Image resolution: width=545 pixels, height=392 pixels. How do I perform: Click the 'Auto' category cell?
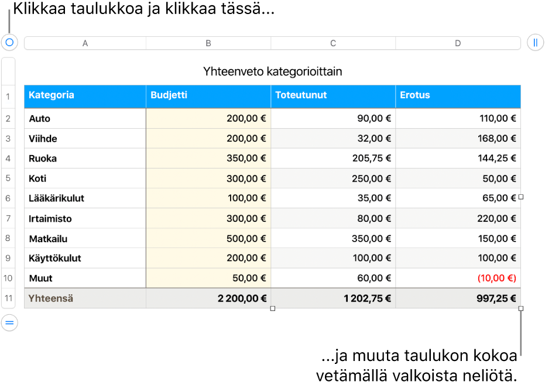coord(85,119)
